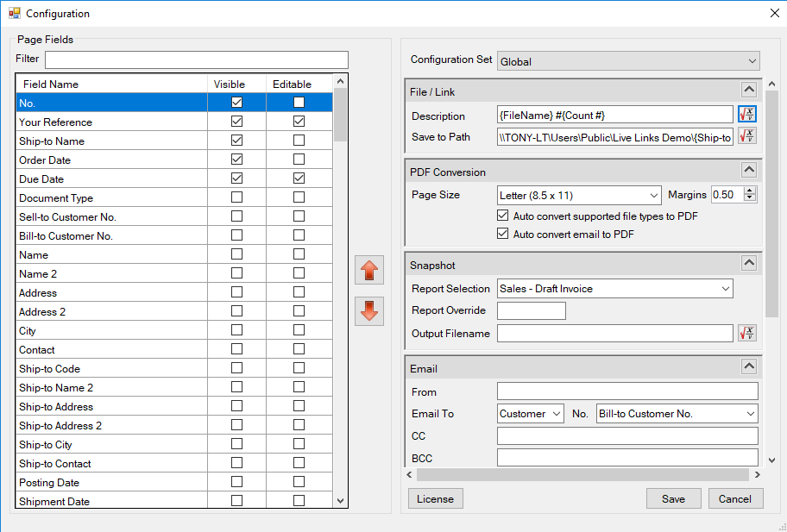Open formula editor for Save to Path
Image resolution: width=787 pixels, height=532 pixels.
point(747,136)
